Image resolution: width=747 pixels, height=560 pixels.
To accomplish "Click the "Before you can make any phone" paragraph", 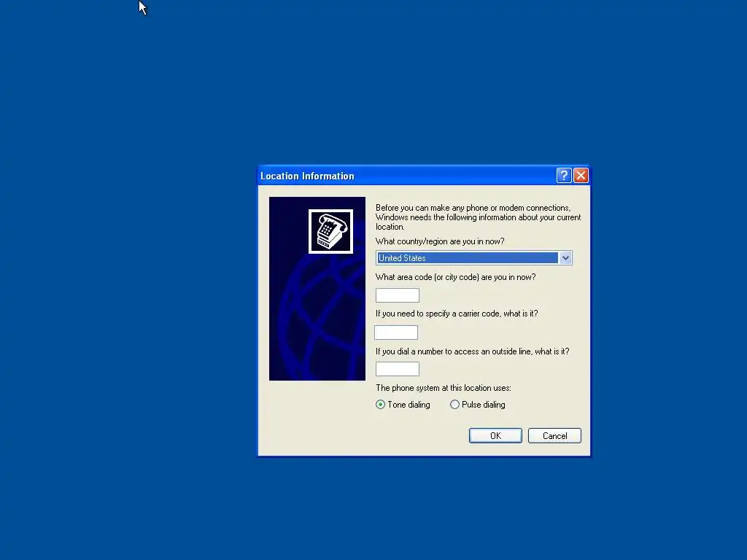I will coord(478,217).
